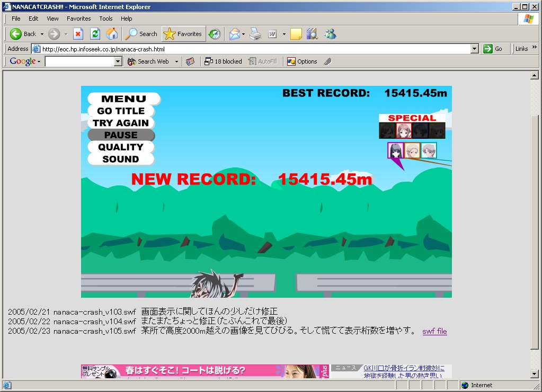542x392 pixels.
Task: Click the vertical scrollbar down arrow
Action: 535,373
